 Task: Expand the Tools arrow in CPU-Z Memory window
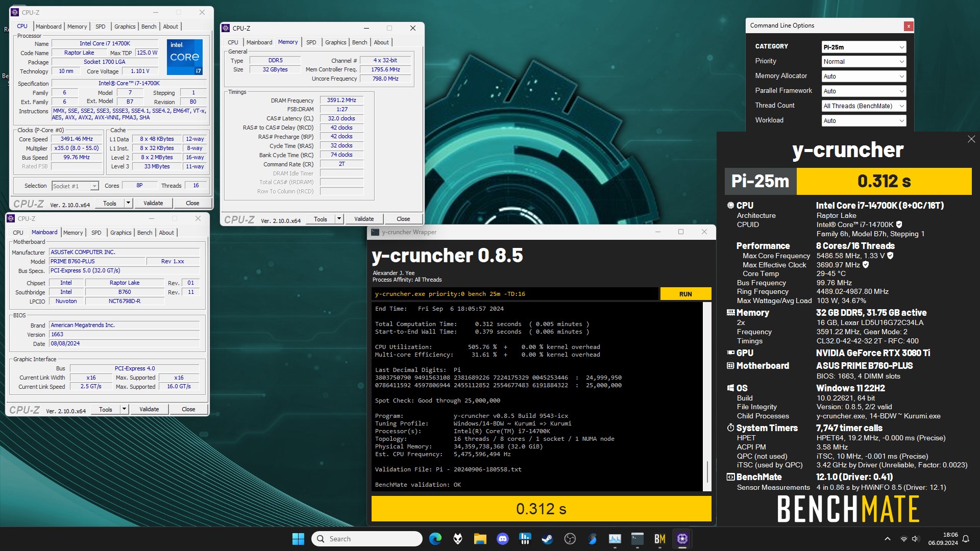[339, 219]
